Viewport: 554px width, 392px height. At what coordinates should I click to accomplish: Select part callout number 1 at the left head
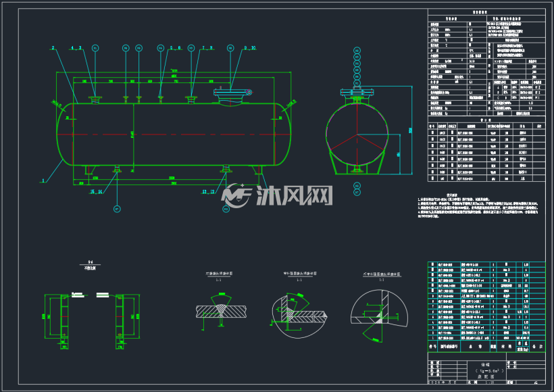coord(43,180)
